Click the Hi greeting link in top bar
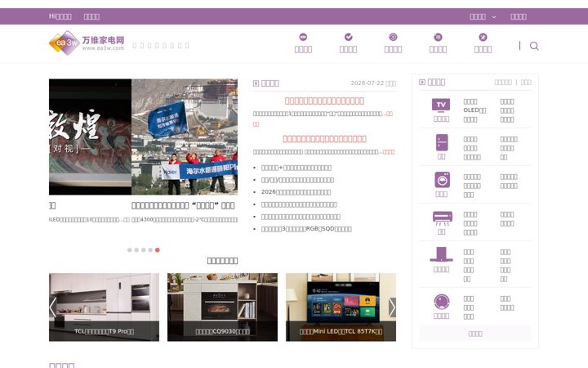This screenshot has width=588, height=368. [60, 16]
